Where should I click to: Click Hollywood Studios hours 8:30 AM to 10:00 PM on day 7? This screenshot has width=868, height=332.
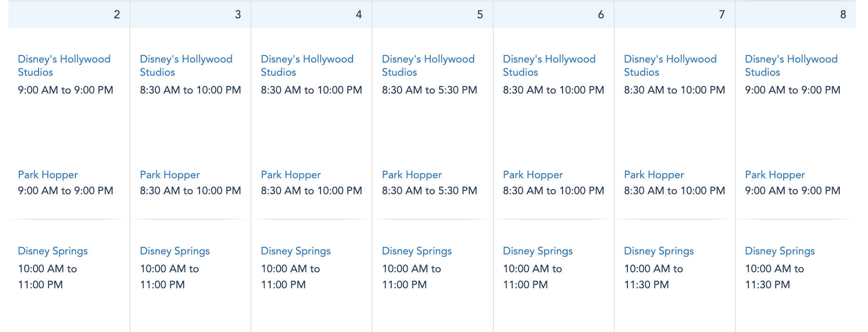coord(674,90)
